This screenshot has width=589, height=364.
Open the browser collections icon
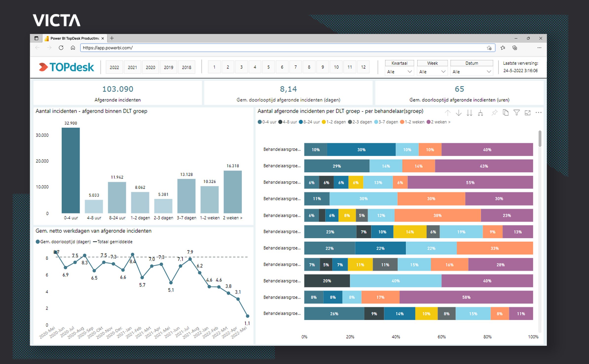(x=515, y=48)
